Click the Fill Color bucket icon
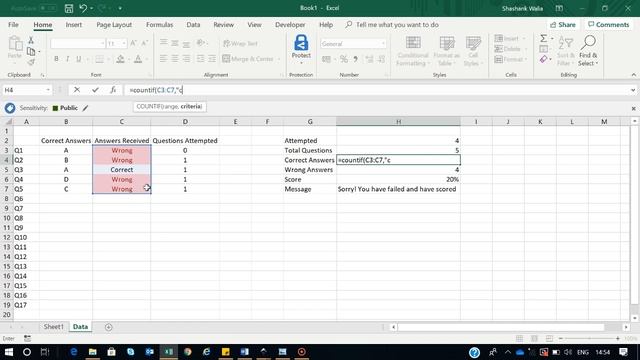Image resolution: width=640 pixels, height=360 pixels. [x=120, y=59]
